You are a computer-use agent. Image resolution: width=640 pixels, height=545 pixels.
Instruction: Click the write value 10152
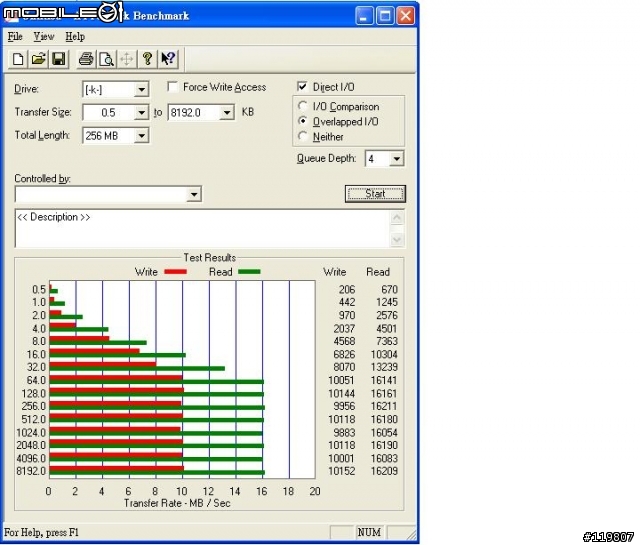(x=342, y=471)
